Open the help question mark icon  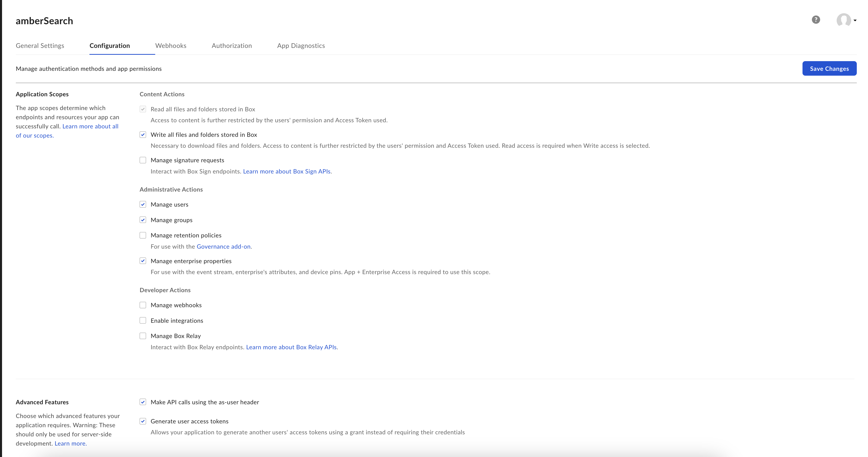816,20
